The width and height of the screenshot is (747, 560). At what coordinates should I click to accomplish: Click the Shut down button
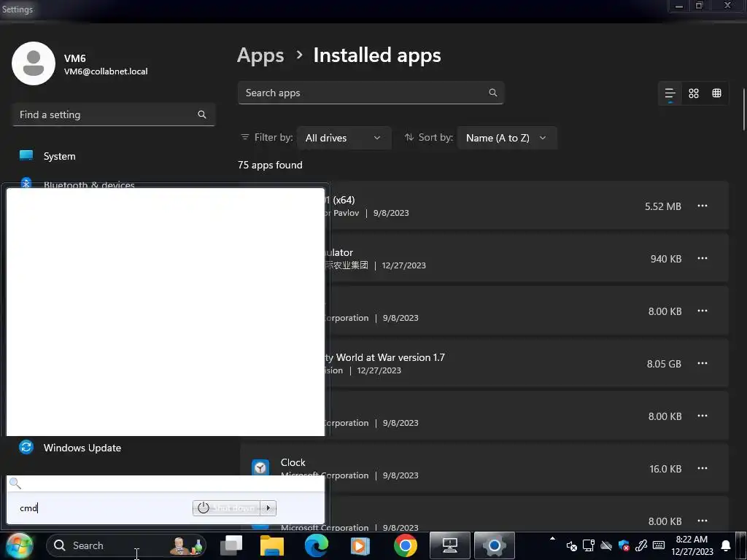(x=227, y=508)
